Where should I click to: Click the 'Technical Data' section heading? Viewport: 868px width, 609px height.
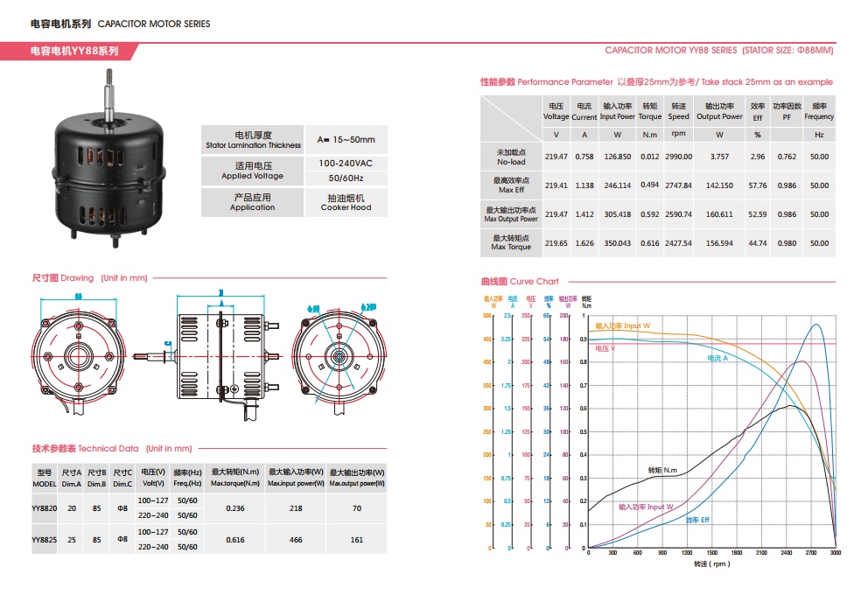tap(112, 449)
